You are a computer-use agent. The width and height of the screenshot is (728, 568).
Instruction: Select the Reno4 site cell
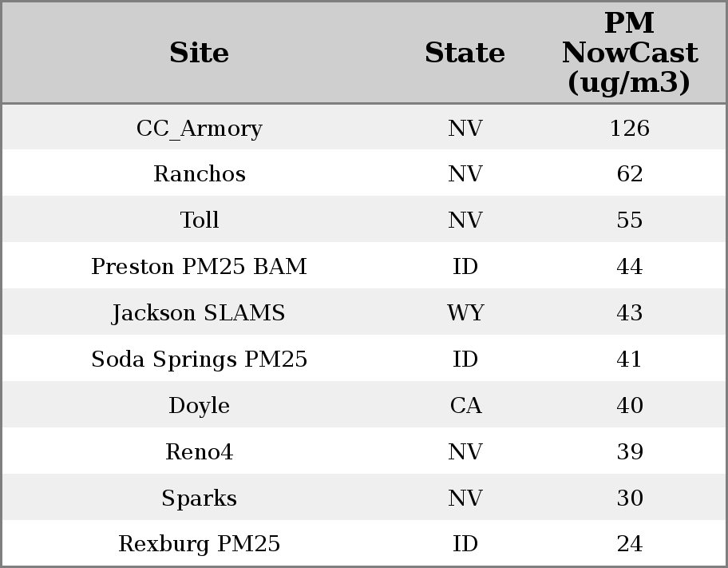click(x=199, y=451)
